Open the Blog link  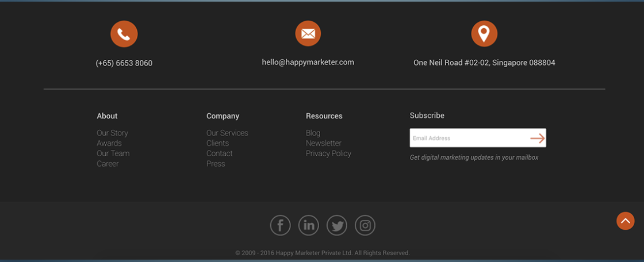(313, 133)
